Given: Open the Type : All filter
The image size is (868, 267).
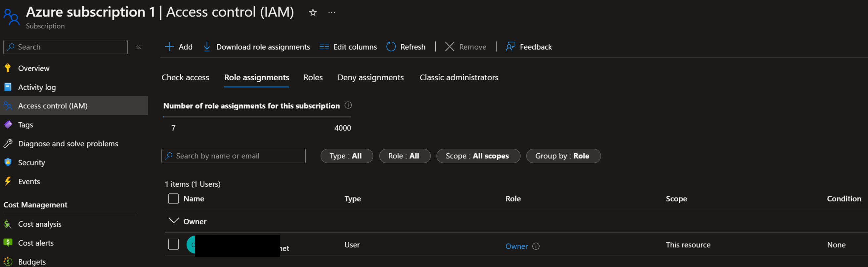Looking at the screenshot, I should 346,156.
